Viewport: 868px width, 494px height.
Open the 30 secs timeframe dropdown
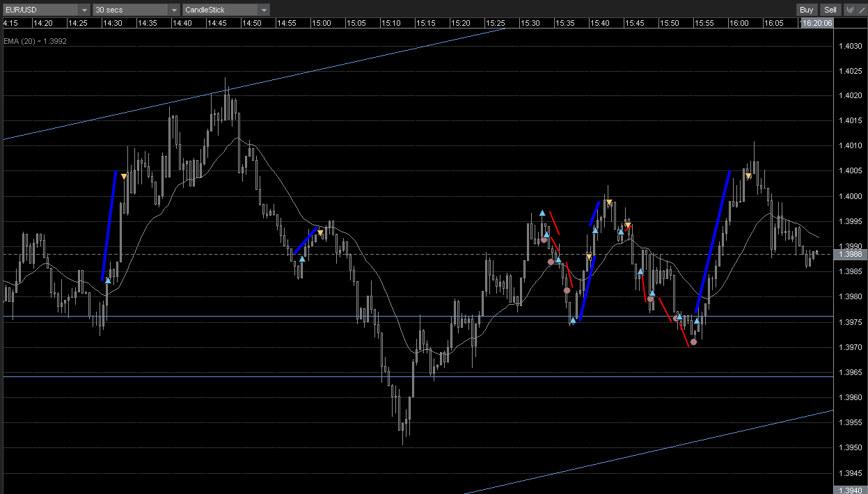point(136,10)
